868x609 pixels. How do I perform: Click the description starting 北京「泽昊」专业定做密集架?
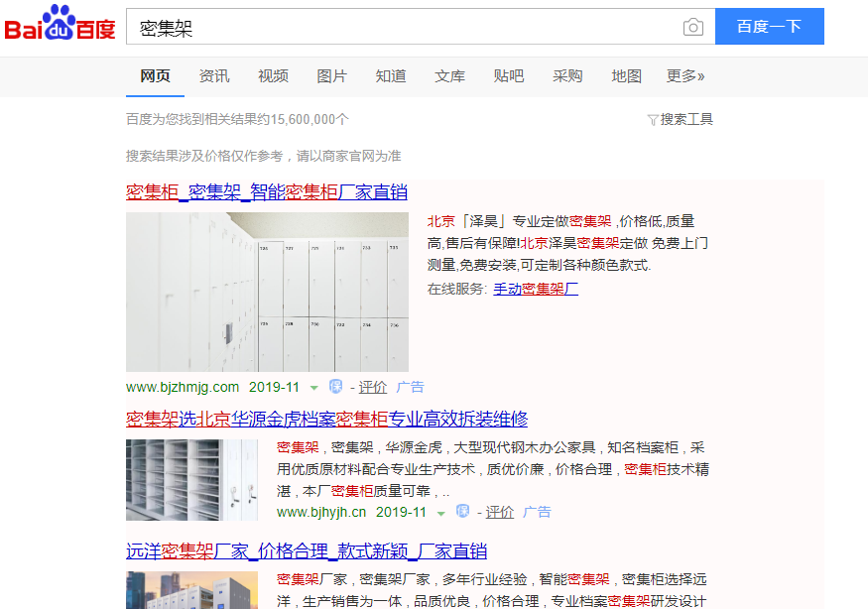point(568,243)
